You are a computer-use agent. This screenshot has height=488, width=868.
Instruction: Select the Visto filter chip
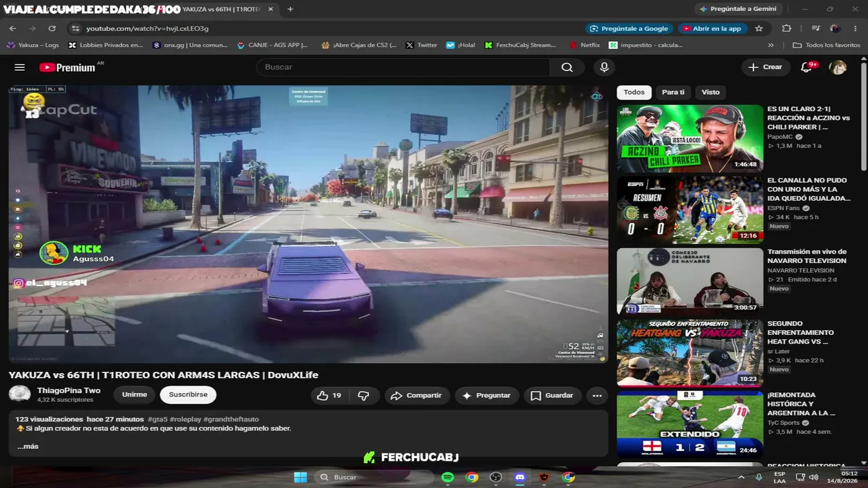pyautogui.click(x=711, y=92)
